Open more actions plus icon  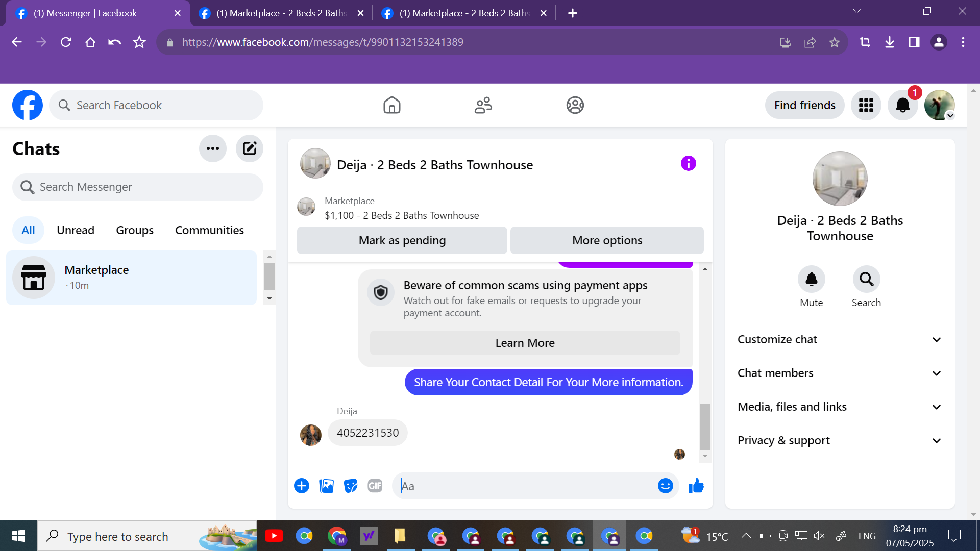(x=302, y=486)
